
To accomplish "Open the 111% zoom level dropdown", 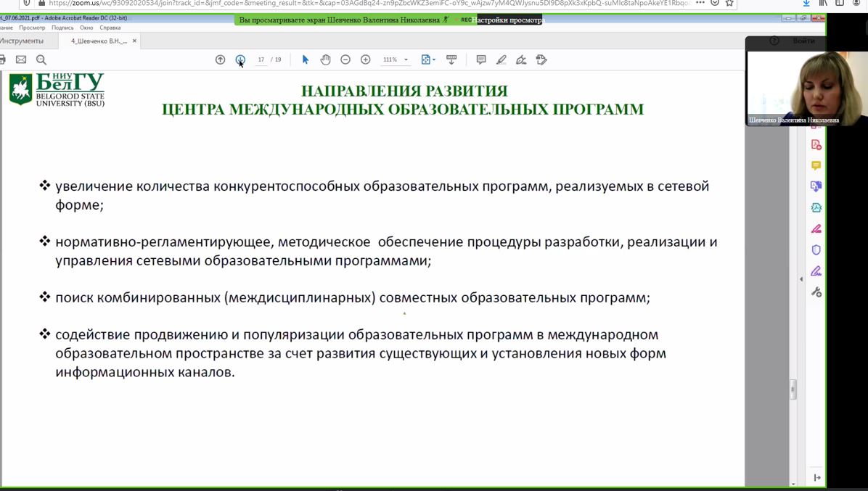I will click(406, 60).
